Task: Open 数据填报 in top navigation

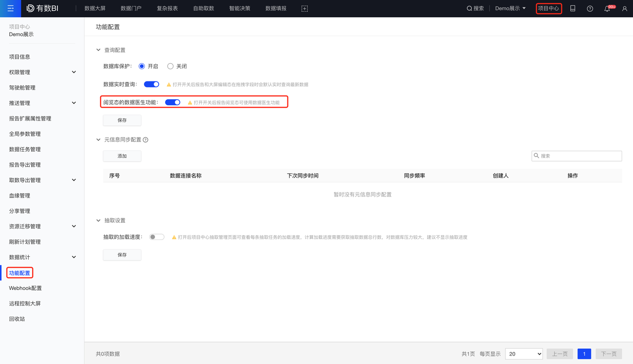Action: [x=276, y=8]
